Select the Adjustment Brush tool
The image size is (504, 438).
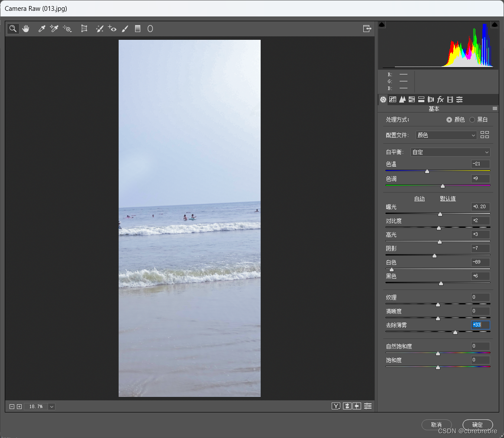coord(125,29)
